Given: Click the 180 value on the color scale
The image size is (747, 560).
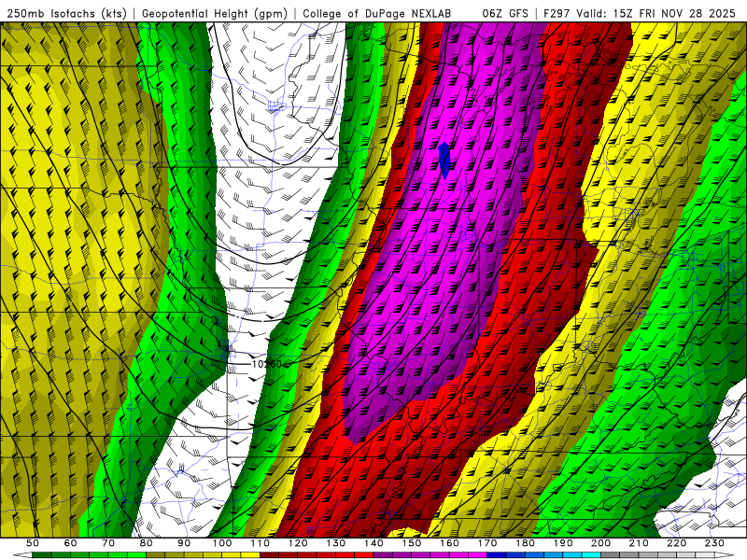Looking at the screenshot, I should click(525, 543).
